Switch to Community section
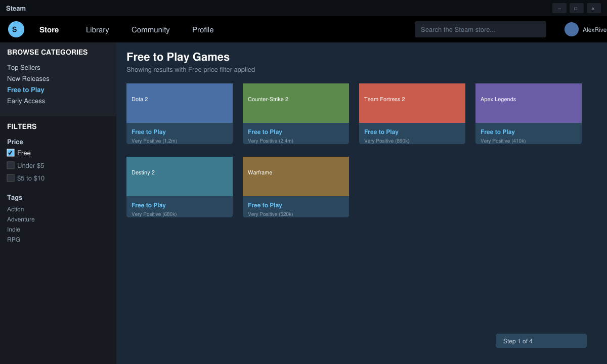Image resolution: width=607 pixels, height=364 pixels. tap(151, 30)
